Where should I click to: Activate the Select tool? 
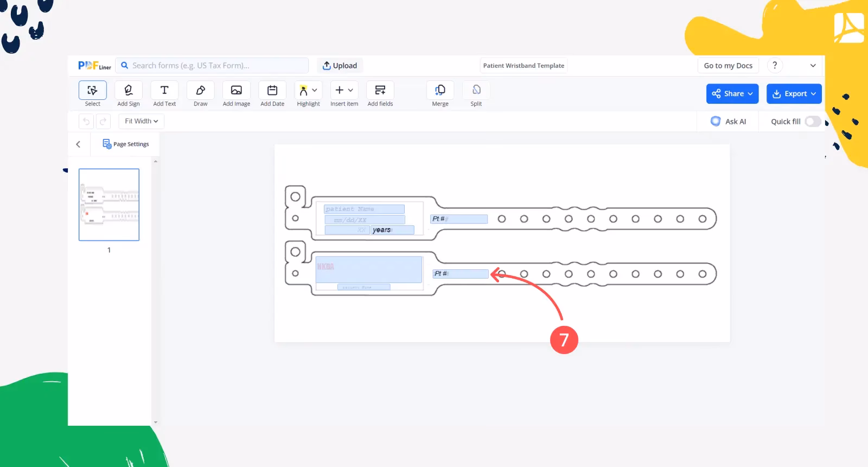tap(92, 91)
